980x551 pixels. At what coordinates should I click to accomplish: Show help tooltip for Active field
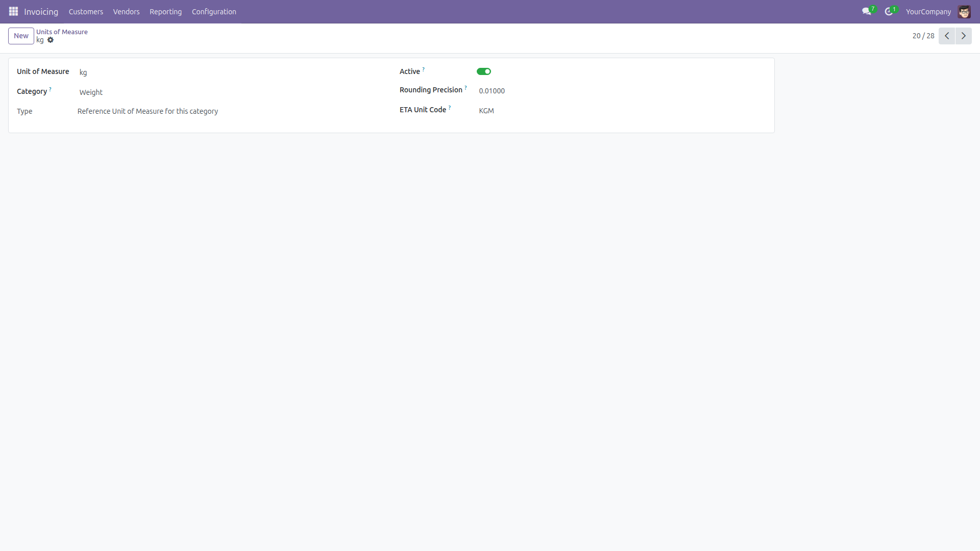423,69
